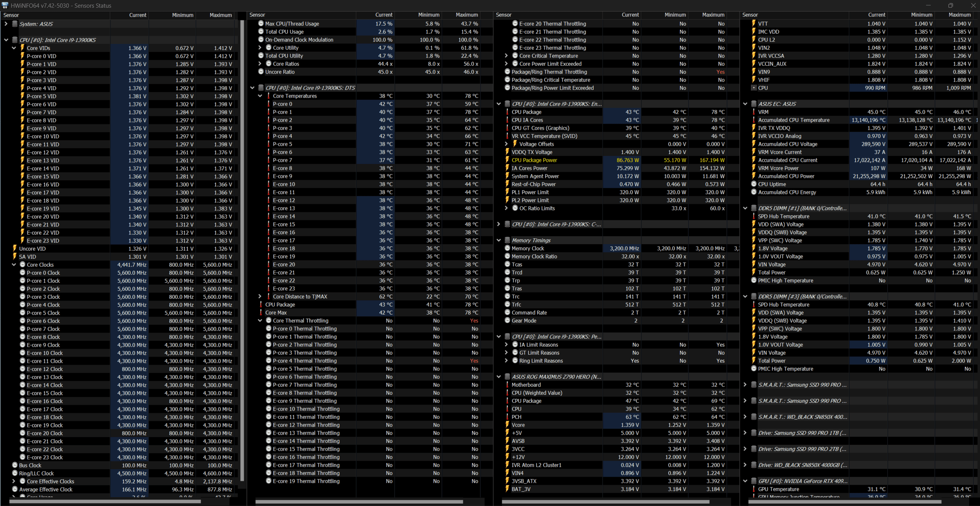This screenshot has width=980, height=506.
Task: Expand the Ring Limit Reasons node
Action: (x=506, y=361)
